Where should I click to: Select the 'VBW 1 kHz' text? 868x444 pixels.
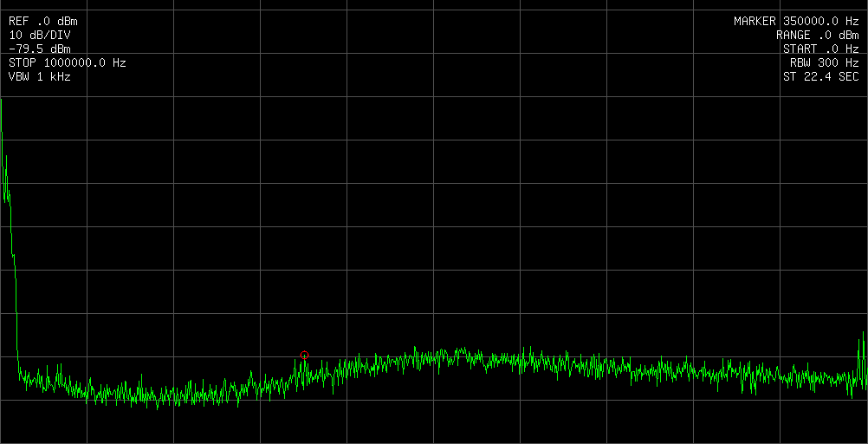point(40,77)
